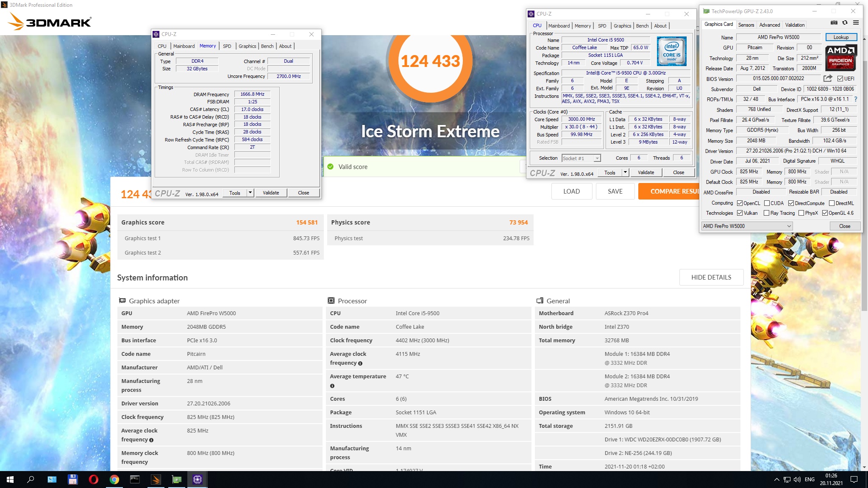Show hidden tray icons chevron
Screen dimensions: 868x488
click(776, 480)
